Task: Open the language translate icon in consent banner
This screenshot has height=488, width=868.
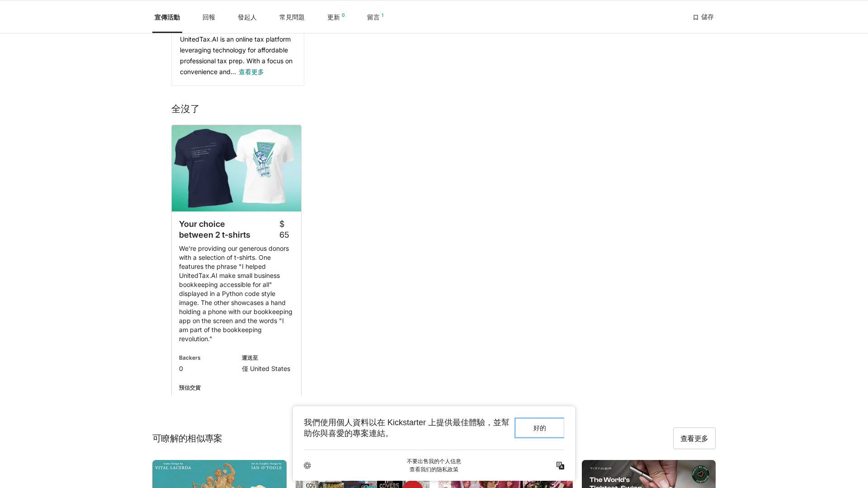Action: click(x=560, y=465)
